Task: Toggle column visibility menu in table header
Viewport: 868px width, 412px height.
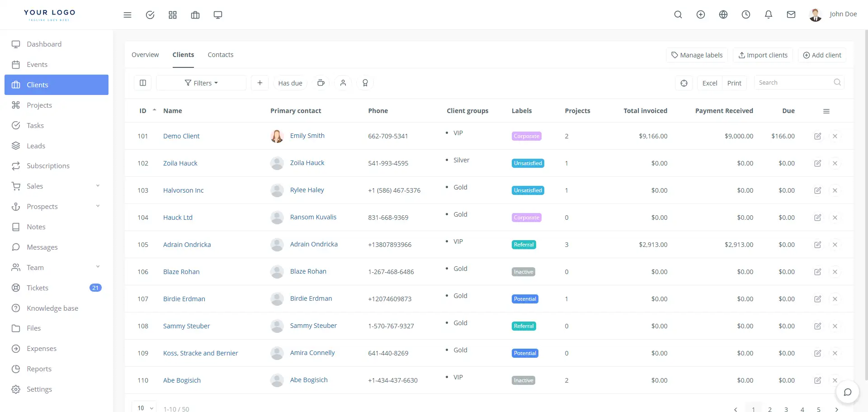Action: (826, 111)
